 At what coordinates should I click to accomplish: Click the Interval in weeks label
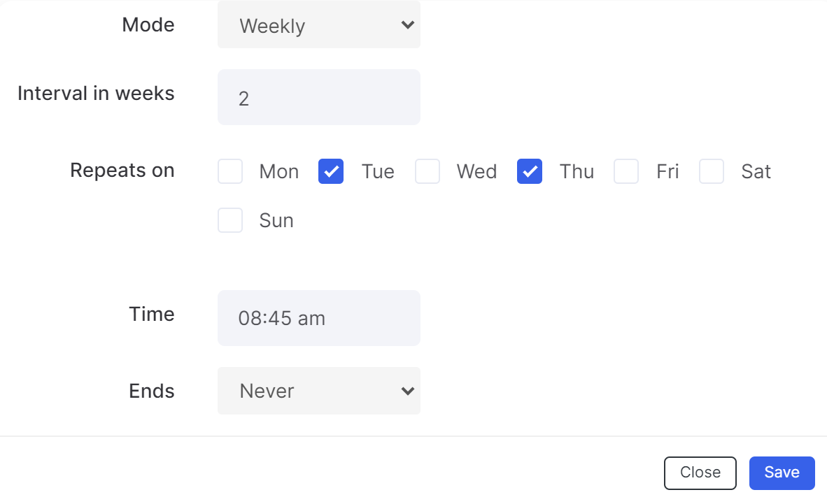(96, 93)
